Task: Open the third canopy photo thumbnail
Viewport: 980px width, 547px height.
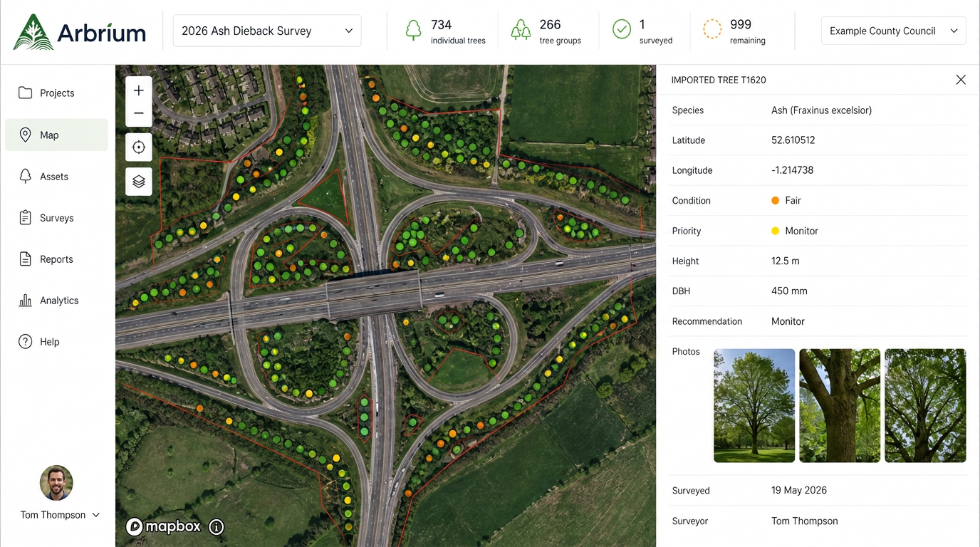Action: point(925,405)
